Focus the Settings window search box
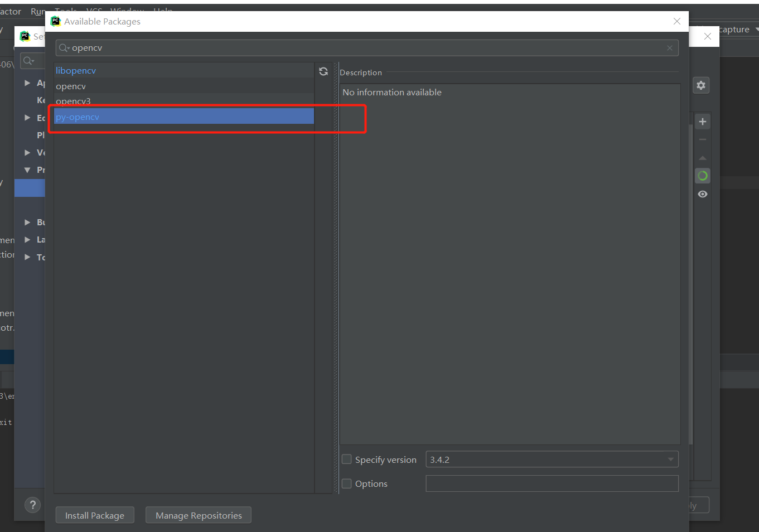This screenshot has width=759, height=532. point(32,60)
